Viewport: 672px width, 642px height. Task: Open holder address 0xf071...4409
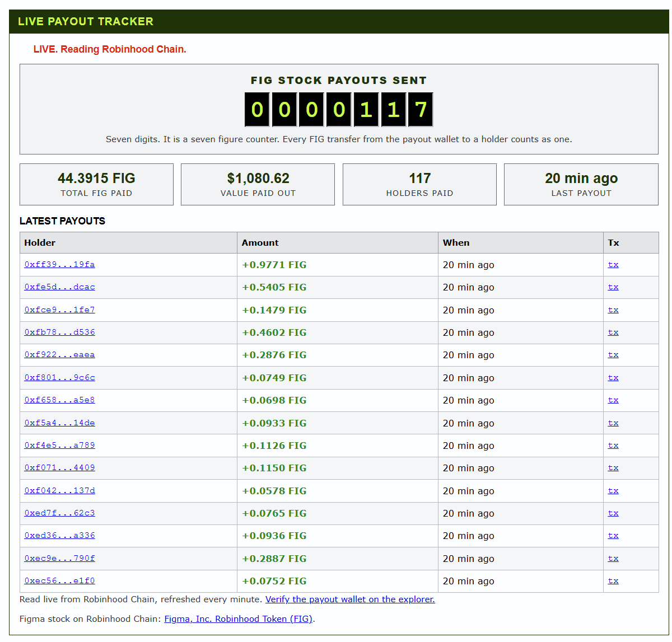59,467
